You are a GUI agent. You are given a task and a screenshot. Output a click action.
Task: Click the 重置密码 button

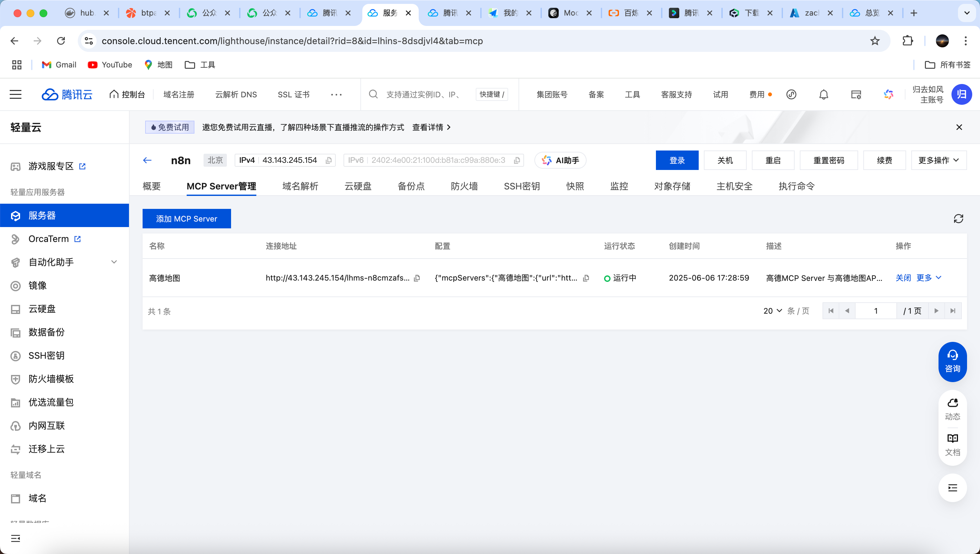829,160
